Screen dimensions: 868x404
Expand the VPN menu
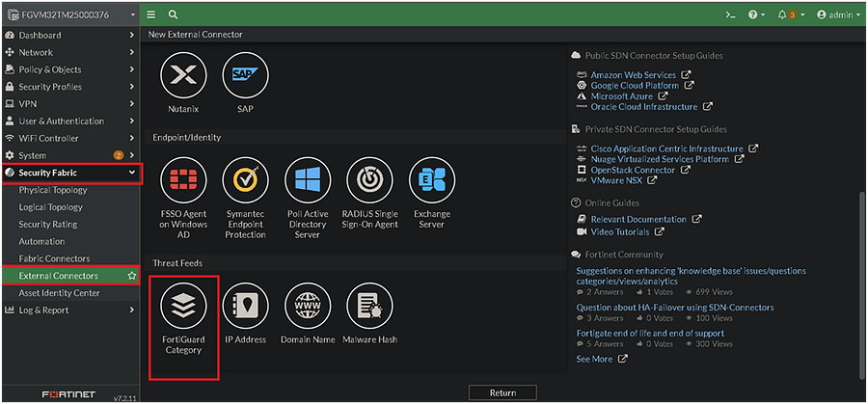tap(70, 103)
